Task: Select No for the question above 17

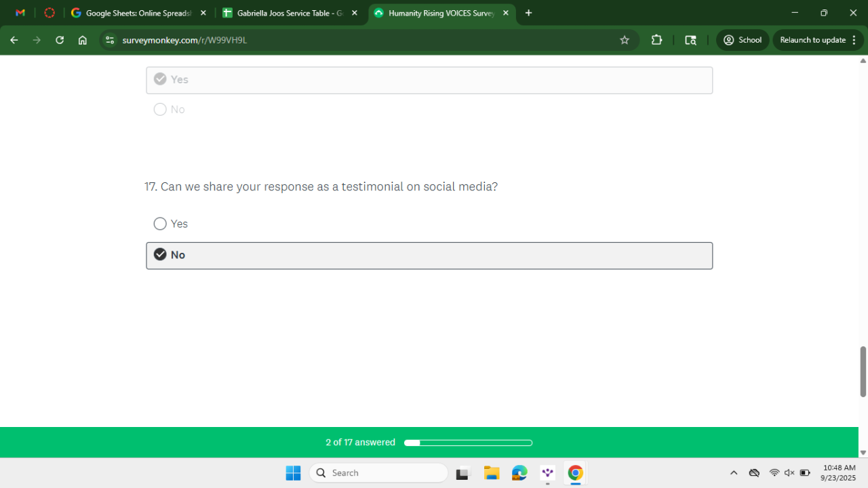Action: [x=170, y=110]
